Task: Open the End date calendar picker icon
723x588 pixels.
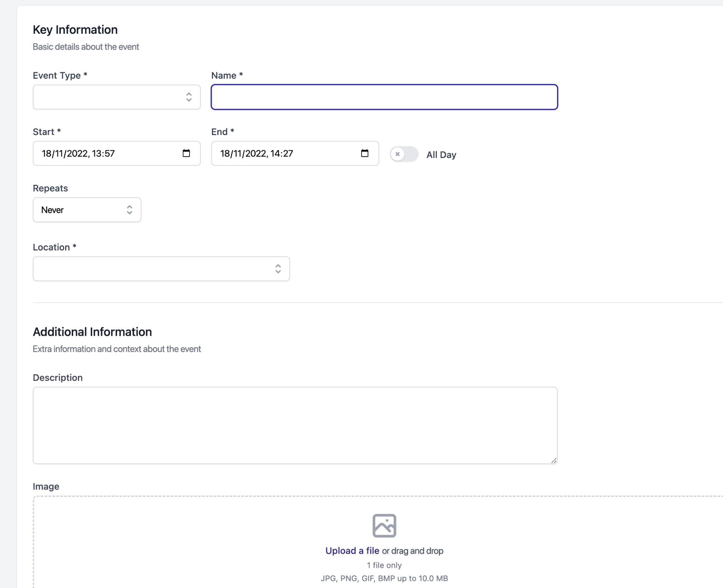Action: coord(364,153)
